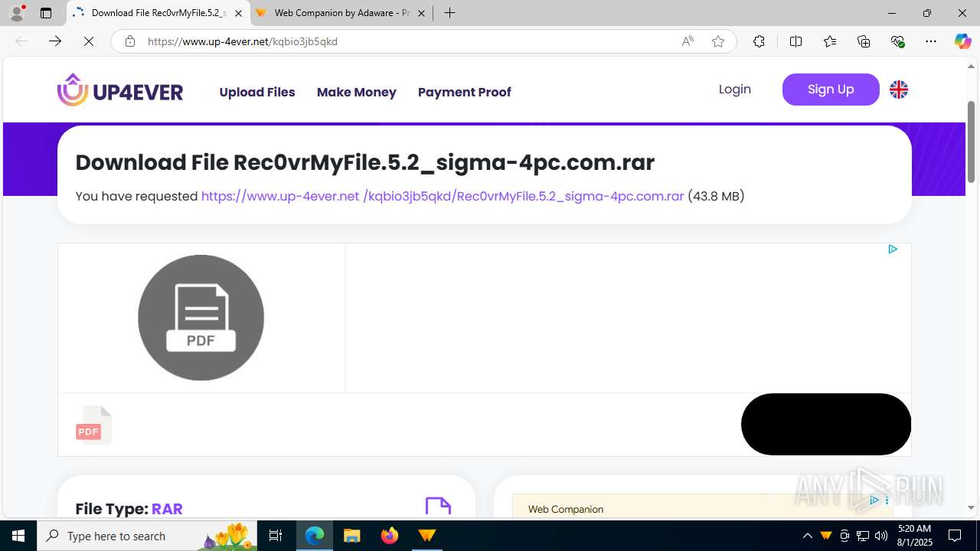Click the Login link
The height and width of the screenshot is (551, 980).
(x=735, y=90)
